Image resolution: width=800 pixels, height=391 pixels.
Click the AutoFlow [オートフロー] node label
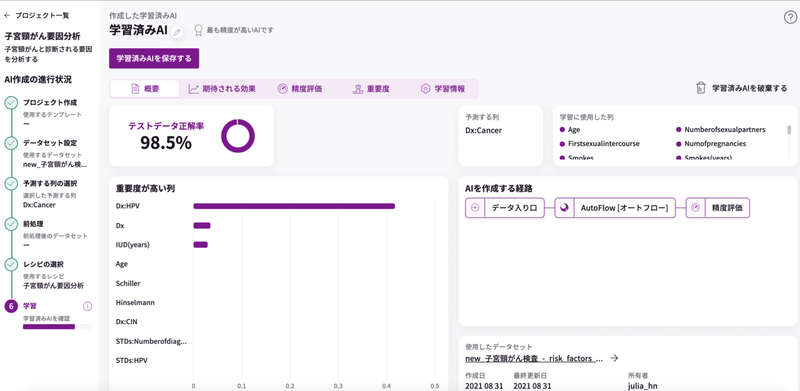click(x=624, y=208)
